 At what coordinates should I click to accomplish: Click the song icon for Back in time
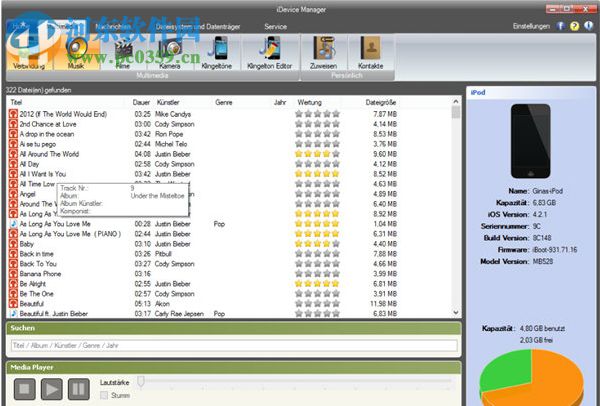(x=13, y=254)
